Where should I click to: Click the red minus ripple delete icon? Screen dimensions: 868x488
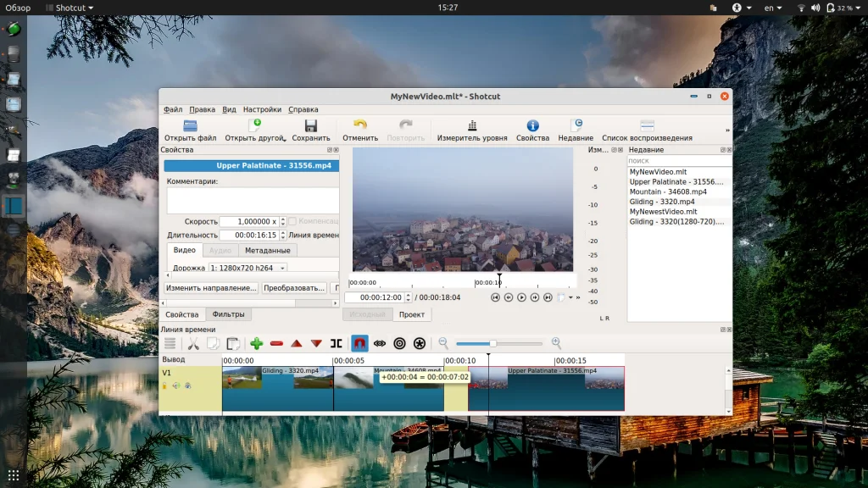click(276, 343)
